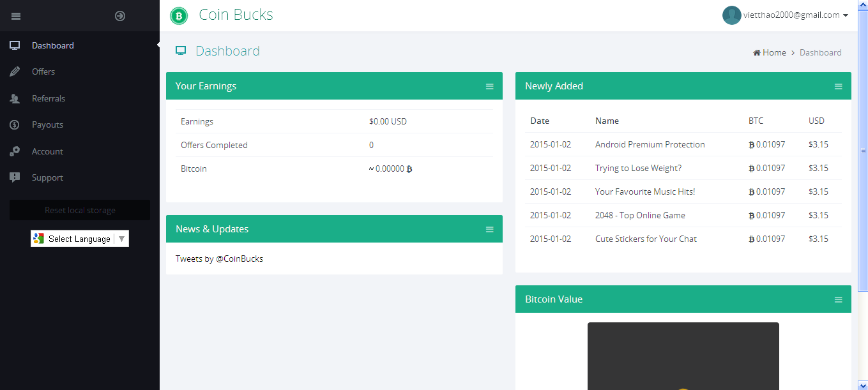Click the scrollbar up arrow

(864, 5)
